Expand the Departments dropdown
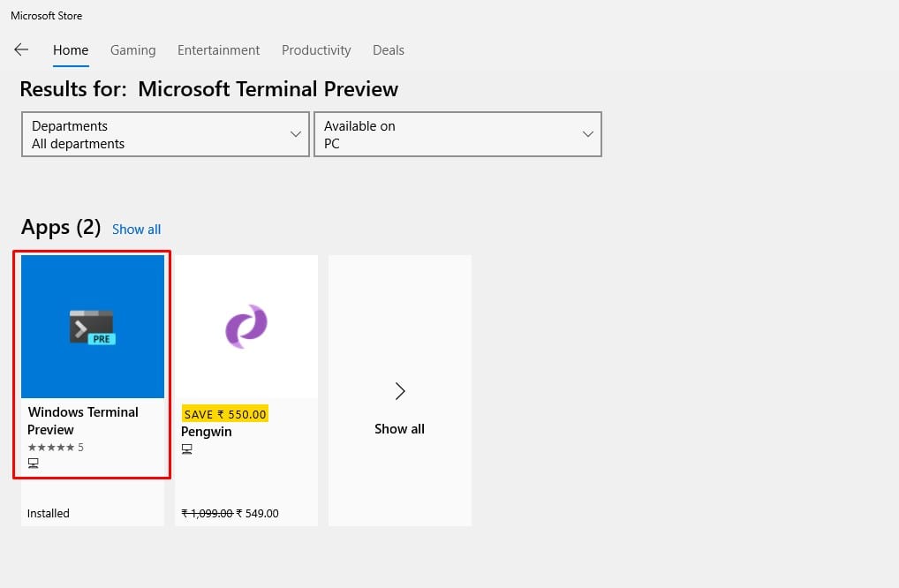This screenshot has width=899, height=588. [x=165, y=134]
